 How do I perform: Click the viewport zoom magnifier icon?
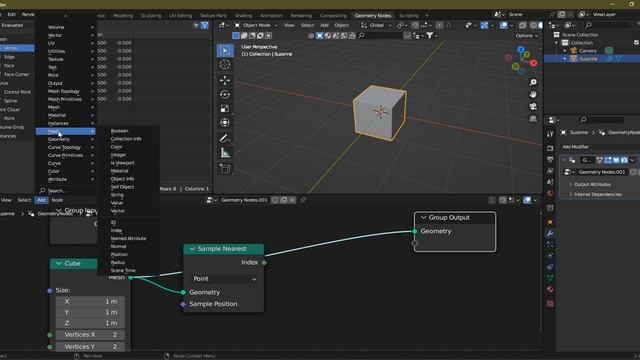click(533, 82)
